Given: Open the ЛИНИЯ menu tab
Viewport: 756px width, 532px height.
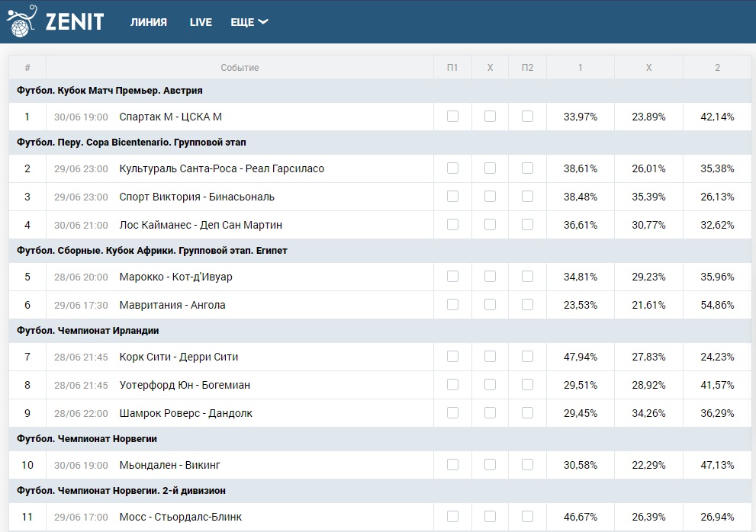Looking at the screenshot, I should click(148, 22).
